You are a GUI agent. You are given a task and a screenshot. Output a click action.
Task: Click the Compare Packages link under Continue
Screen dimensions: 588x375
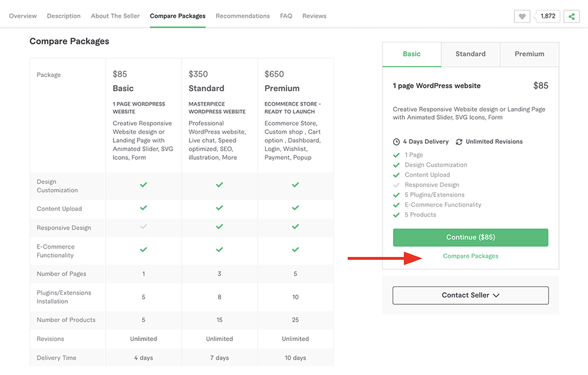pos(470,256)
